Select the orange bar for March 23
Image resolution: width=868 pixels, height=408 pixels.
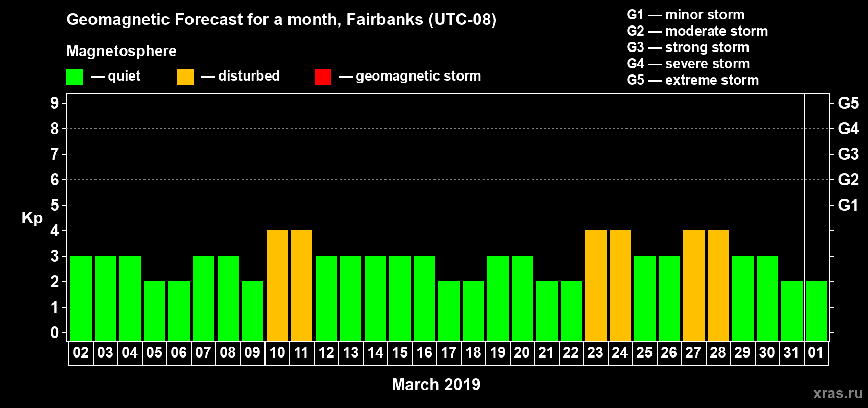click(596, 285)
